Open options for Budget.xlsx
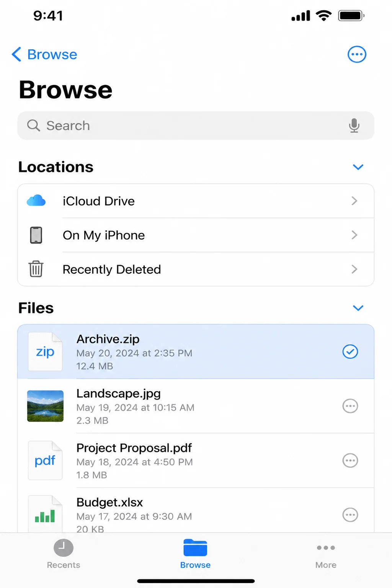The image size is (392, 588). (350, 514)
